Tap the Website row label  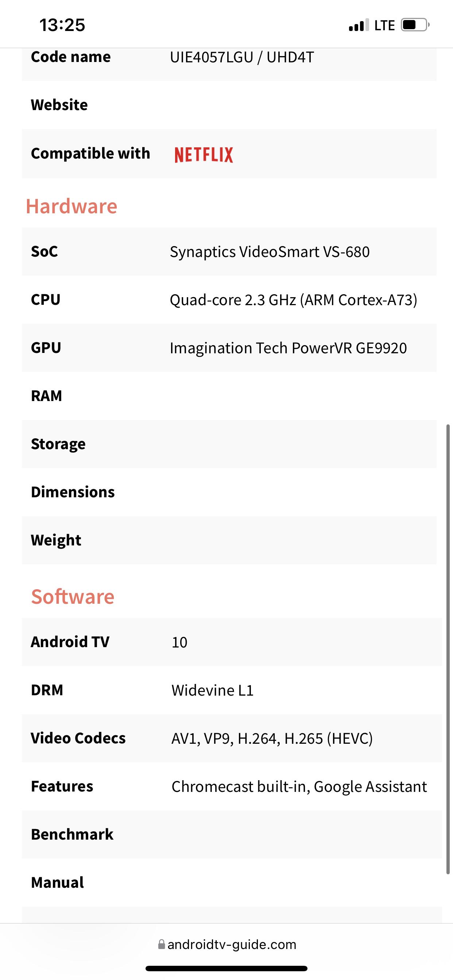pos(59,105)
